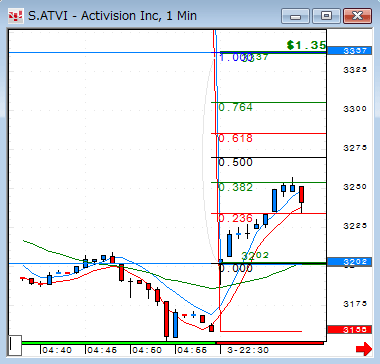Viewport: 380px width, 364px height.
Task: Click the $1.35 green price range label
Action: pos(306,45)
